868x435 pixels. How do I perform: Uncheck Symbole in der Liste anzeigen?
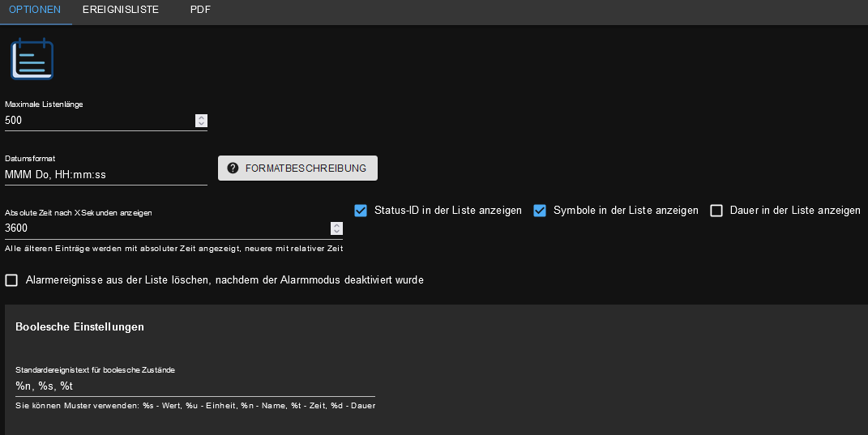(540, 211)
